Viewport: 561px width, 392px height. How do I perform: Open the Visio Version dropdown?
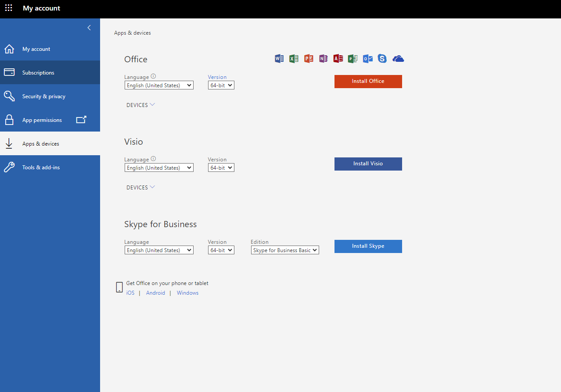(x=221, y=168)
